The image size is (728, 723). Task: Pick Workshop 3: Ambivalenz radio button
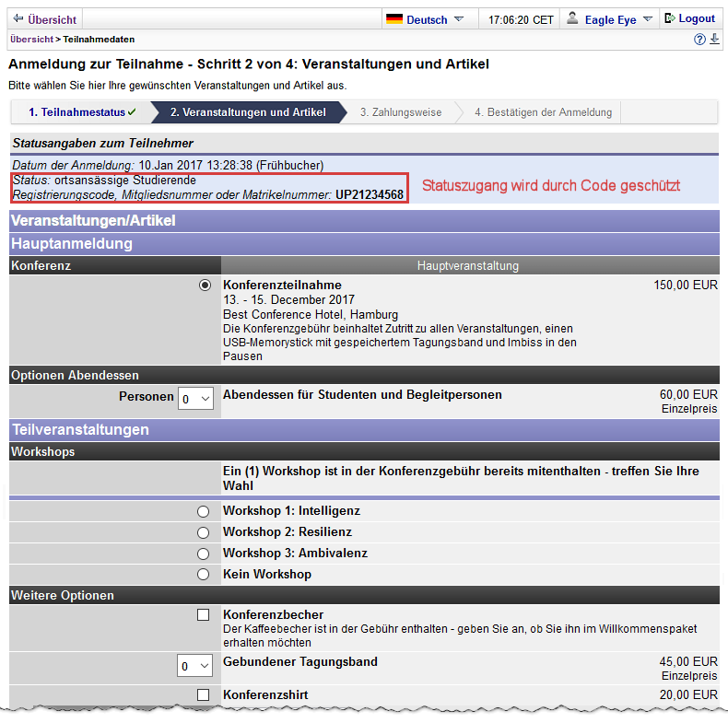click(x=203, y=554)
